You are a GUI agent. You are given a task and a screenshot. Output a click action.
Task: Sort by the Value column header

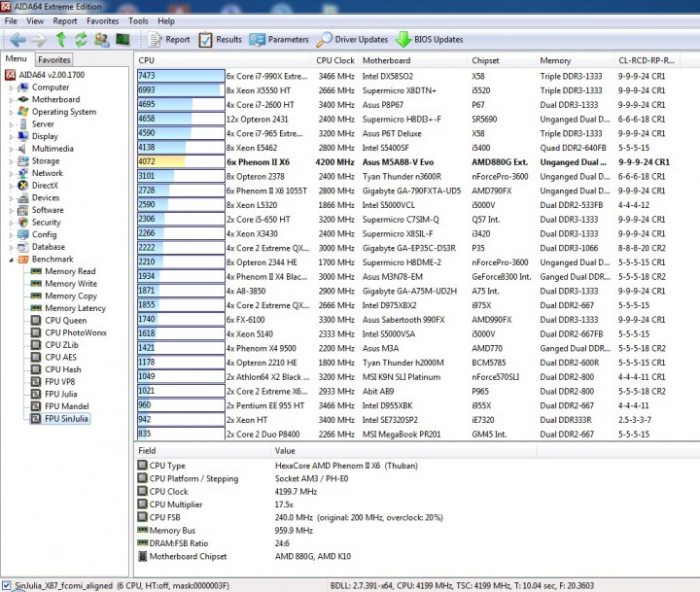[403, 450]
